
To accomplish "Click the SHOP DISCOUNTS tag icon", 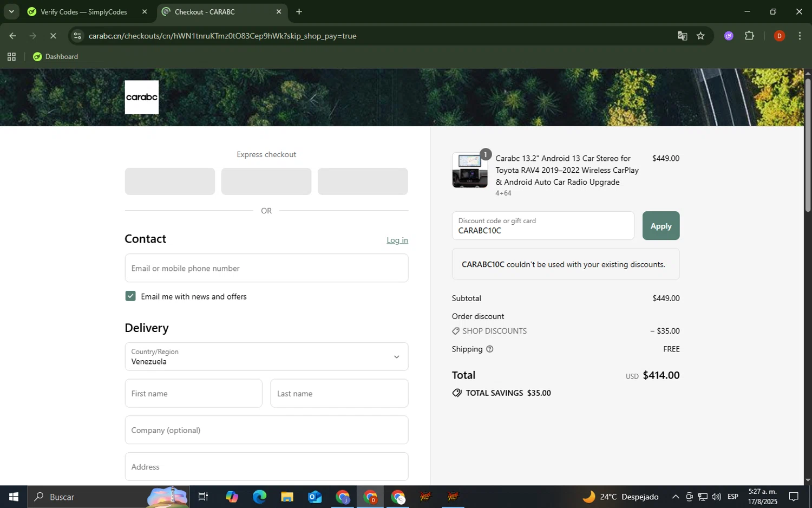I will pos(456,331).
